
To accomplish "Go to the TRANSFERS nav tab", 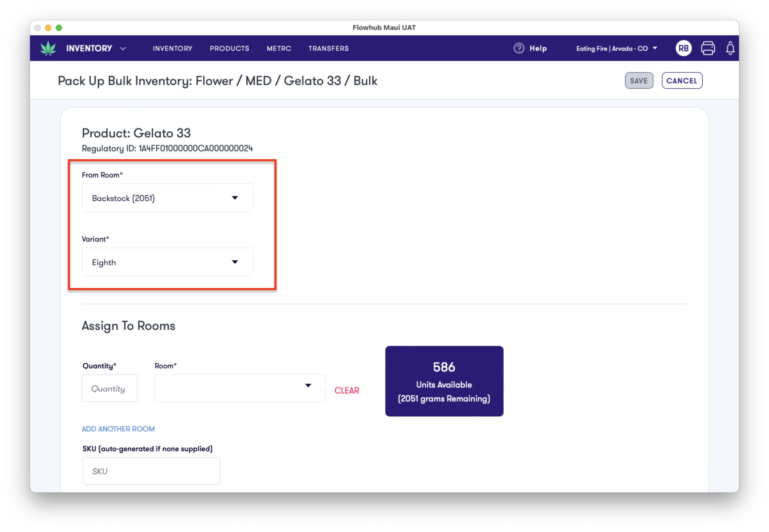I will click(328, 49).
